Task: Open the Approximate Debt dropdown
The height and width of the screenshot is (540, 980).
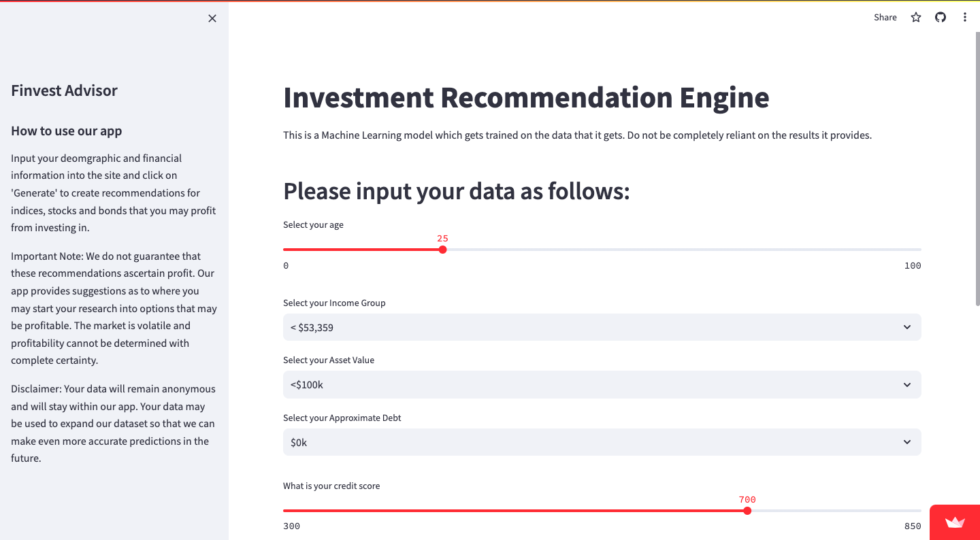Action: click(602, 442)
